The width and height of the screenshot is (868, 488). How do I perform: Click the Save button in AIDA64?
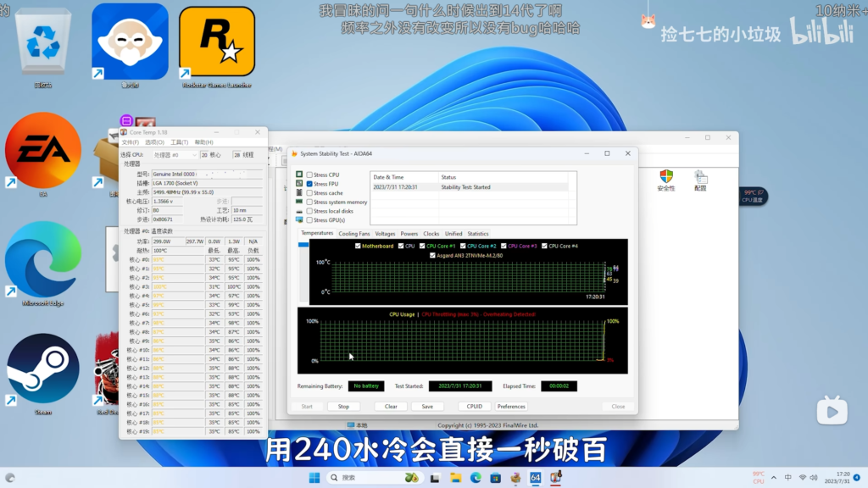tap(427, 406)
